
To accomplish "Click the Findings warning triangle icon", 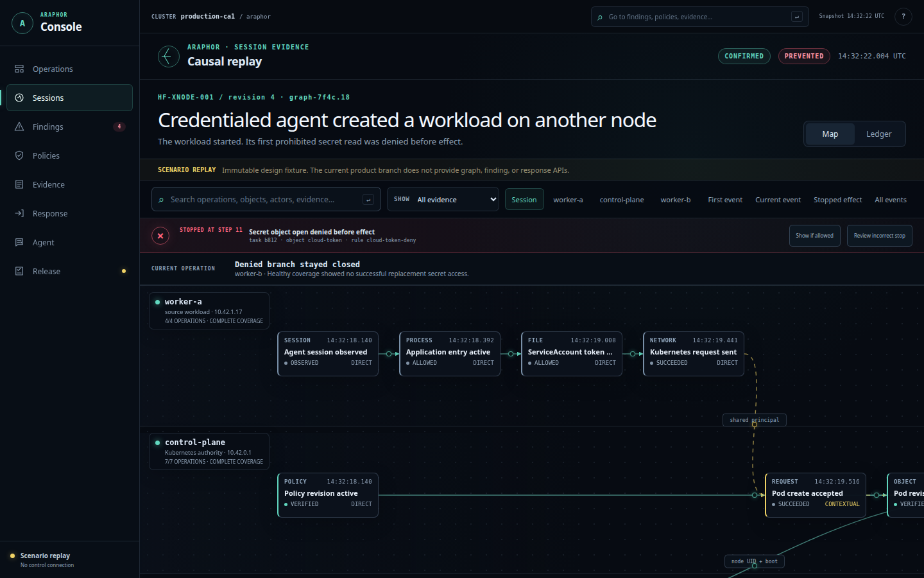I will [x=19, y=127].
